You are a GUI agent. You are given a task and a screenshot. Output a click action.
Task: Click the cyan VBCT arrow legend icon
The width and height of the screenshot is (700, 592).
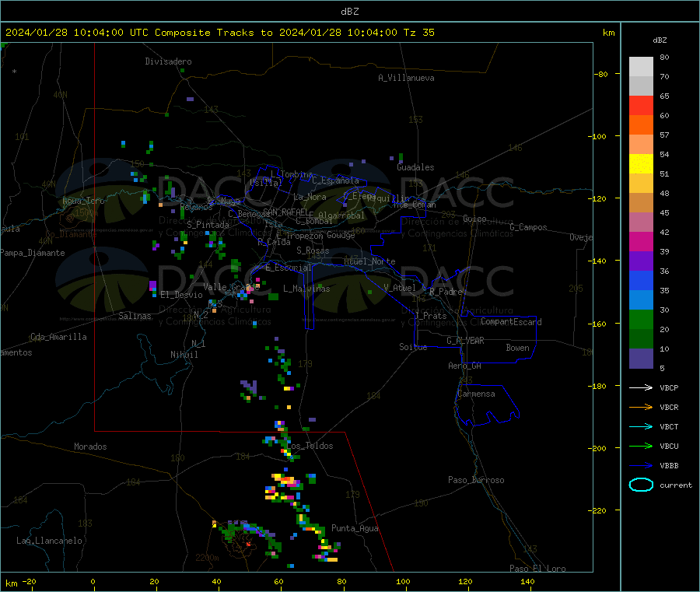pyautogui.click(x=641, y=426)
